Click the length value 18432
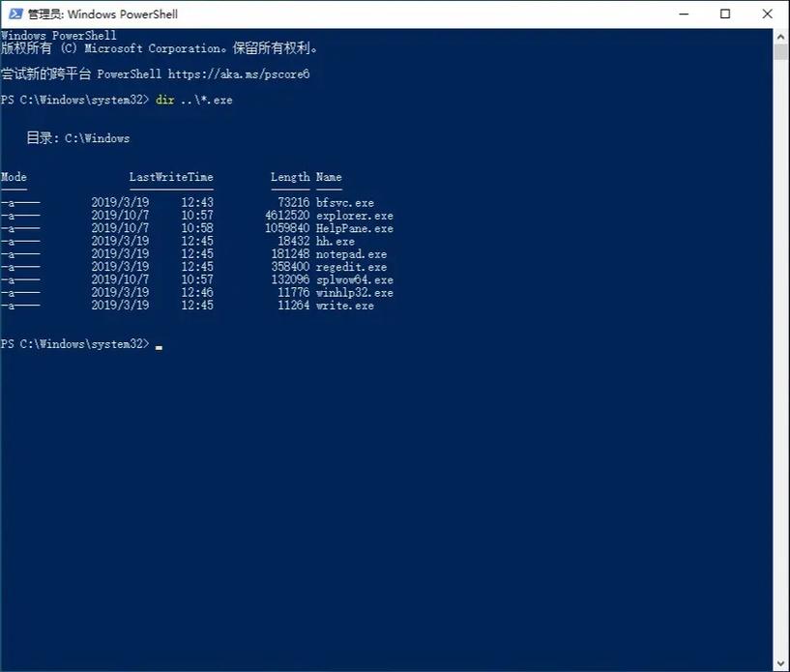Viewport: 790px width, 672px height. [294, 242]
